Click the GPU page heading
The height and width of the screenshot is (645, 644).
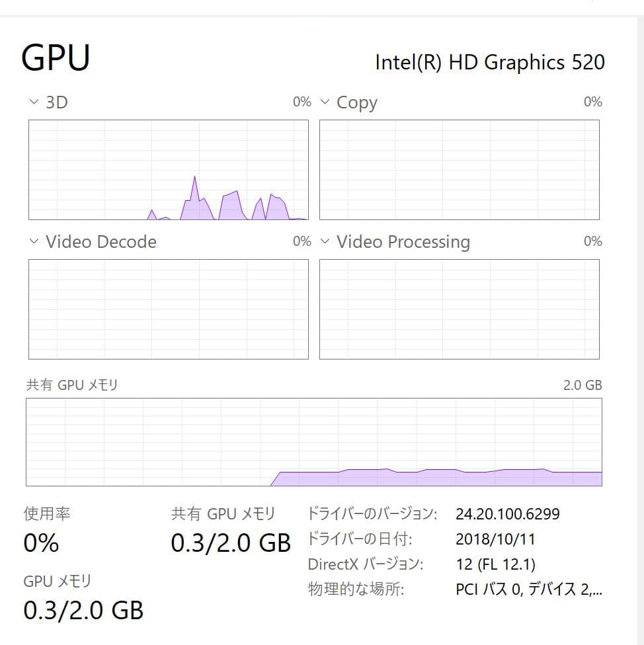pyautogui.click(x=56, y=57)
